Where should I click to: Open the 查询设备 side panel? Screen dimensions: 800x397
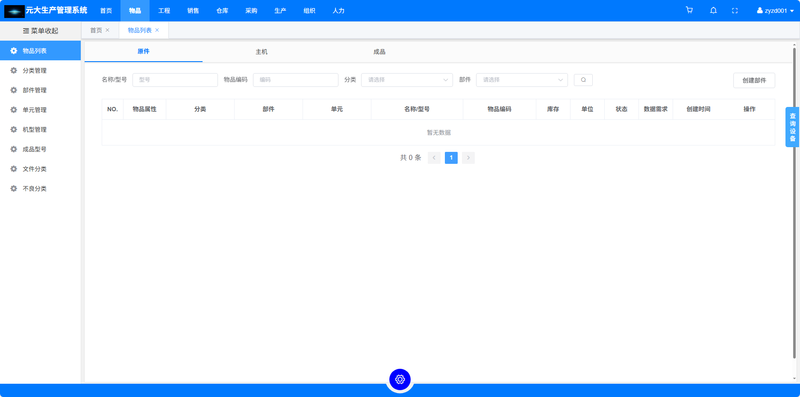[792, 127]
